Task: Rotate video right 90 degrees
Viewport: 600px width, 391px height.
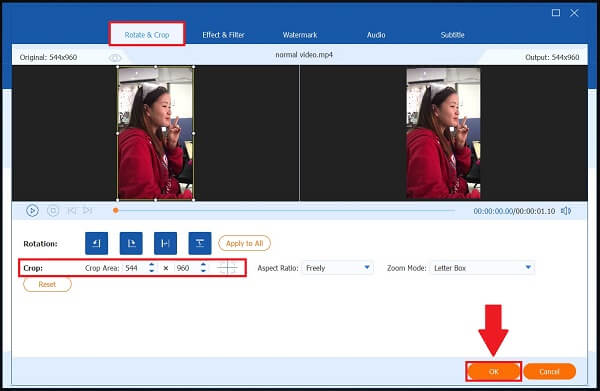Action: coord(131,243)
